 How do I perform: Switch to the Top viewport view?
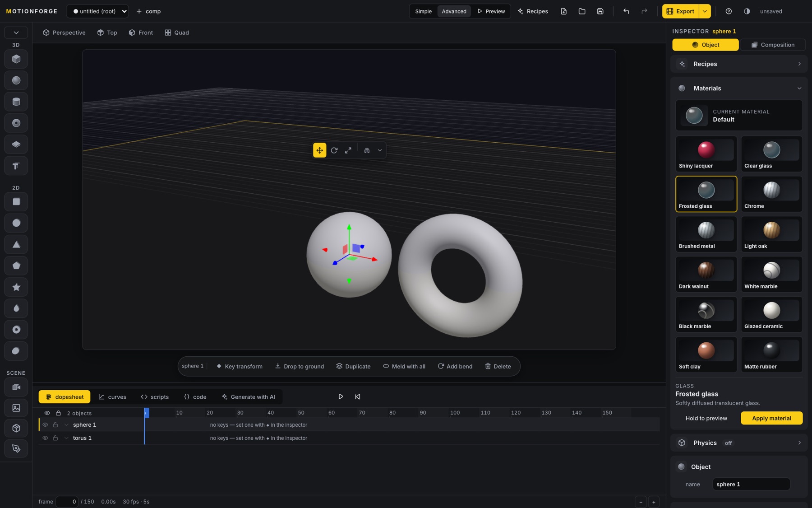pyautogui.click(x=107, y=33)
